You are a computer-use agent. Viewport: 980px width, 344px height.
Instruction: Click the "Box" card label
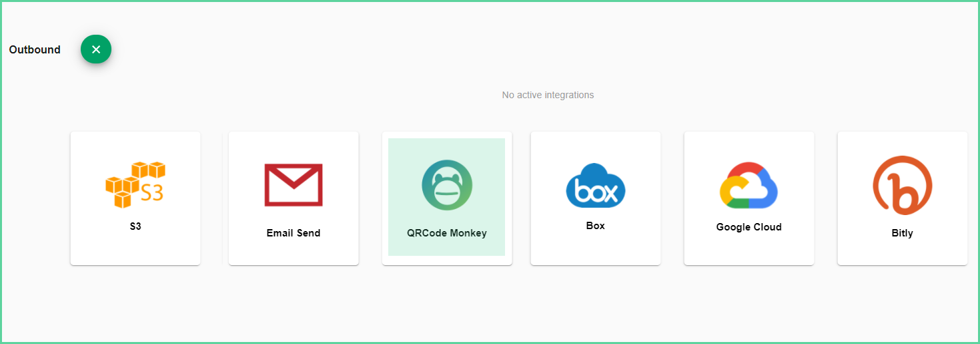(596, 226)
